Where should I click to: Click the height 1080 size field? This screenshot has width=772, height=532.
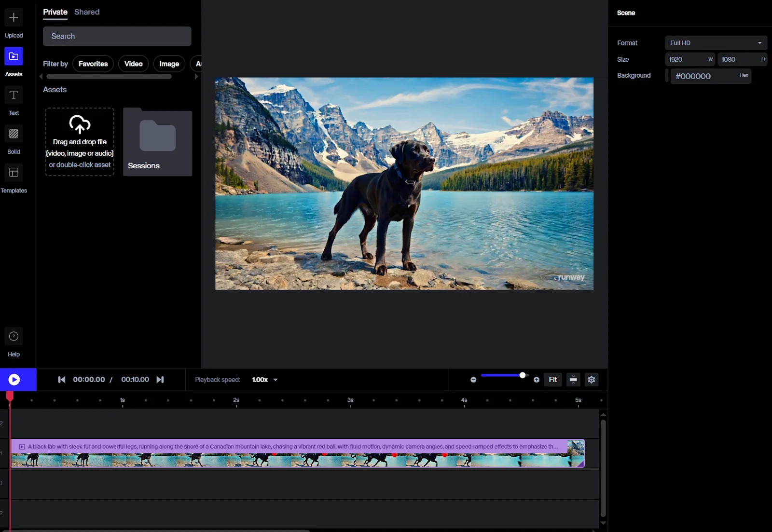point(743,59)
